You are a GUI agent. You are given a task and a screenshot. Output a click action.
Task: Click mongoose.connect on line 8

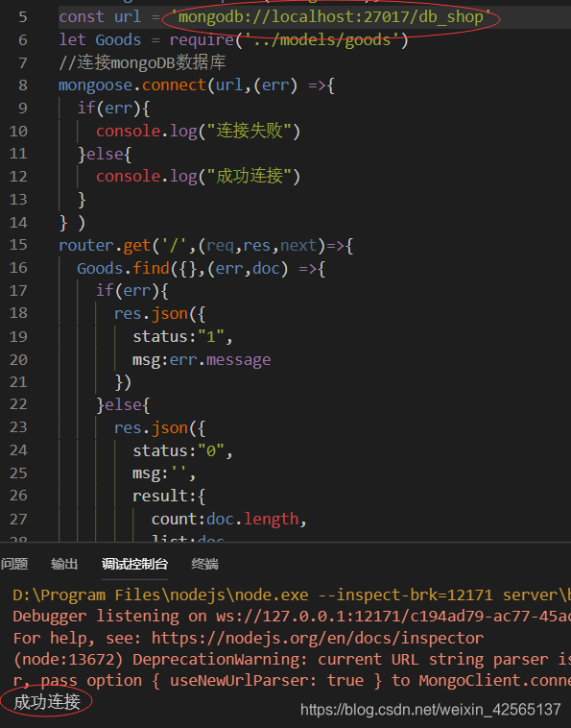tap(132, 85)
